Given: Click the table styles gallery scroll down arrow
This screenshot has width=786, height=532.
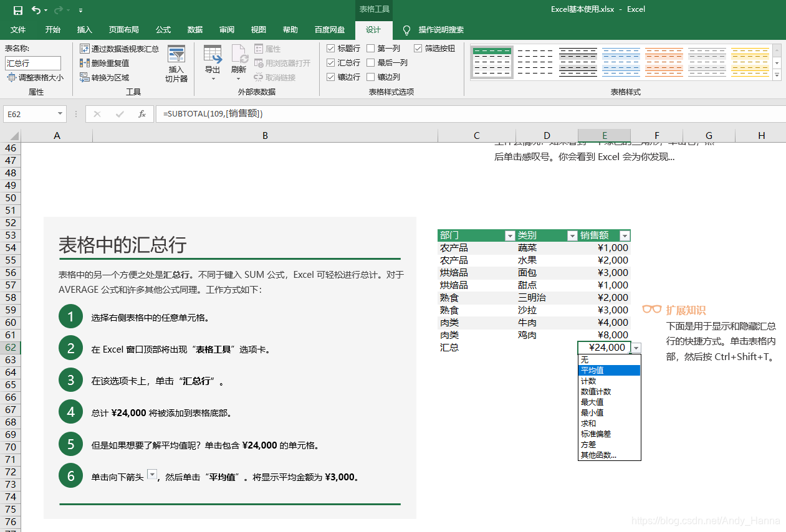Looking at the screenshot, I should pyautogui.click(x=777, y=64).
